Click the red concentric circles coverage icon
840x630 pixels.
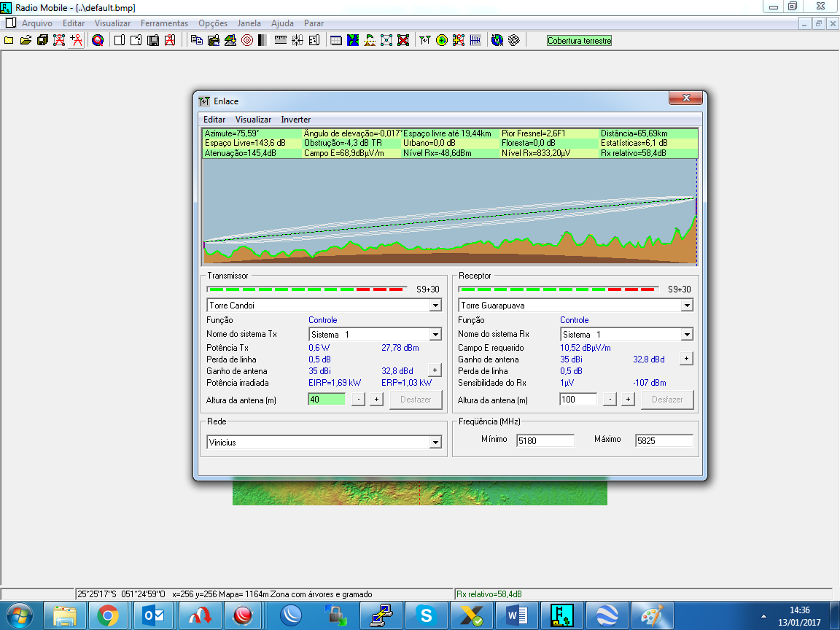246,41
